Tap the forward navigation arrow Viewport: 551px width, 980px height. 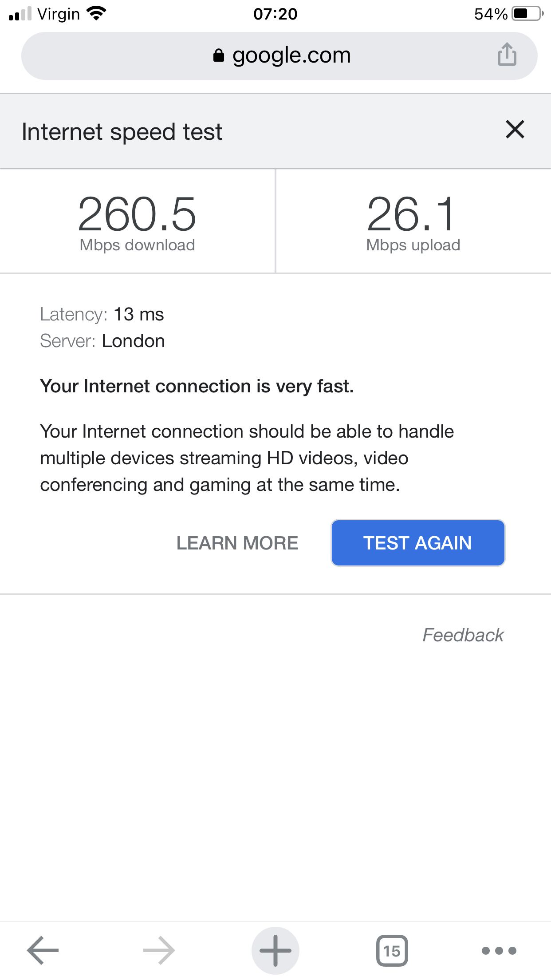pyautogui.click(x=159, y=950)
